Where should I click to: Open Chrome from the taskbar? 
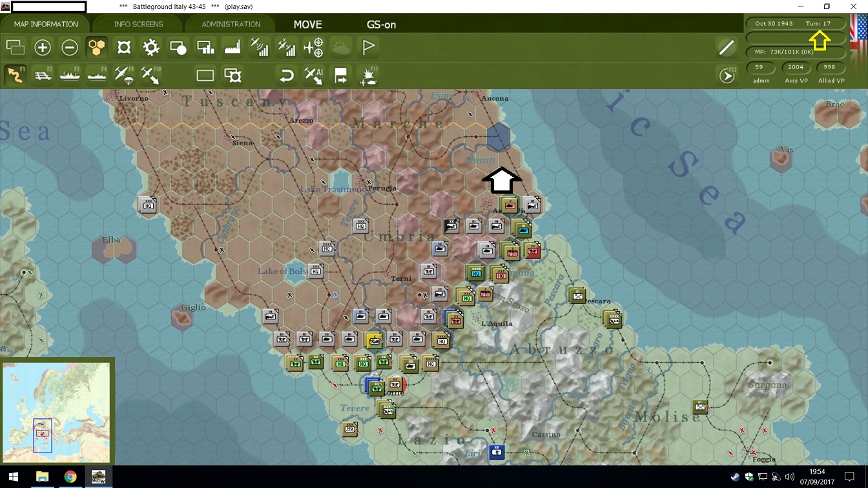point(70,477)
